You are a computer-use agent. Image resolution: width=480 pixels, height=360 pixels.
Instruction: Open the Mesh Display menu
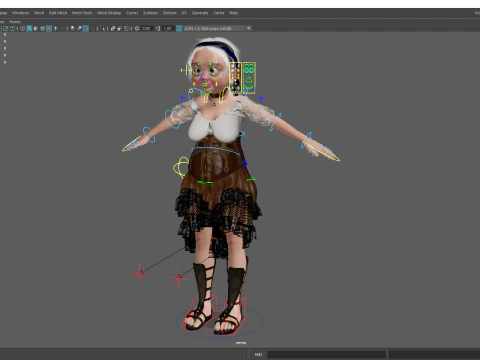(109, 13)
